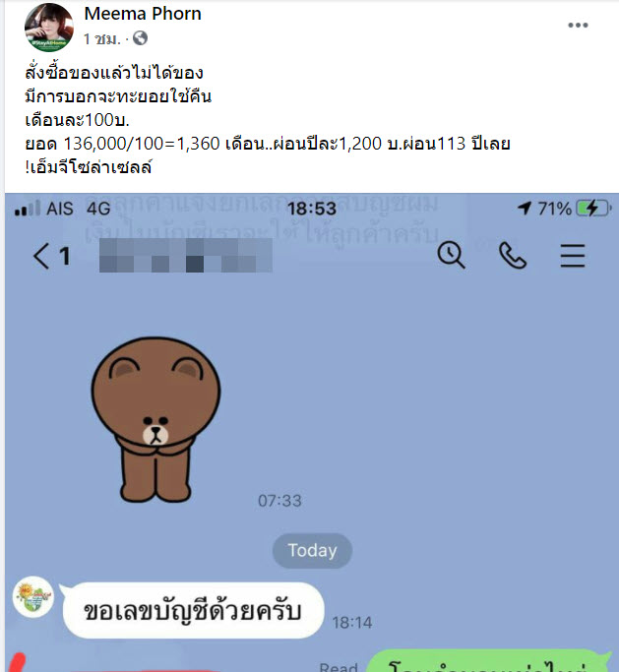Click the Today date separator pill
This screenshot has height=672, width=619.
tap(312, 551)
